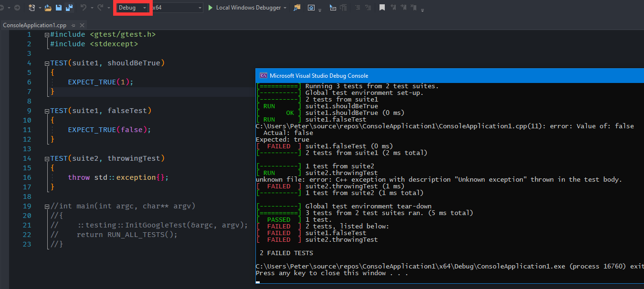The height and width of the screenshot is (289, 644).
Task: Toggle bookmark on current line
Action: tap(382, 8)
